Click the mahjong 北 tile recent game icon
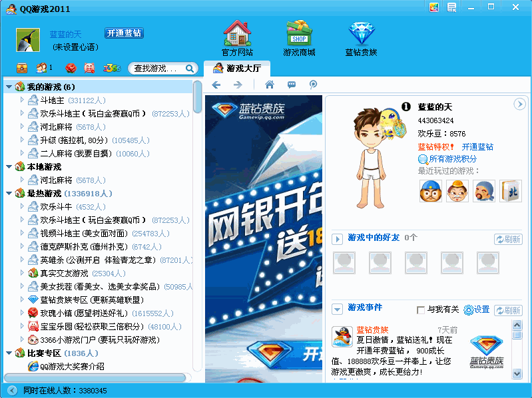Image resolution: width=532 pixels, height=398 pixels. tap(511, 191)
